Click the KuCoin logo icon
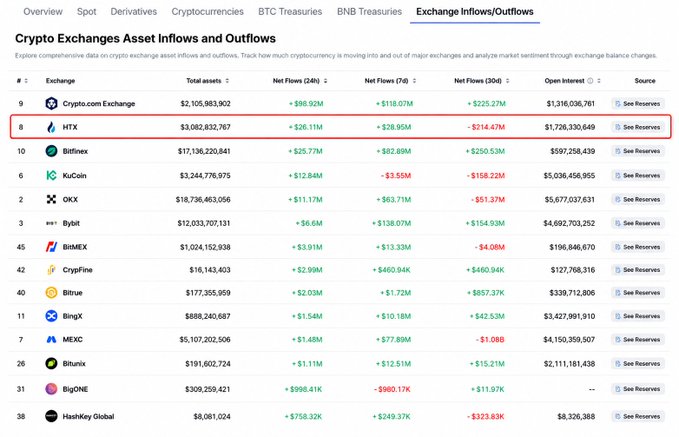 (51, 175)
